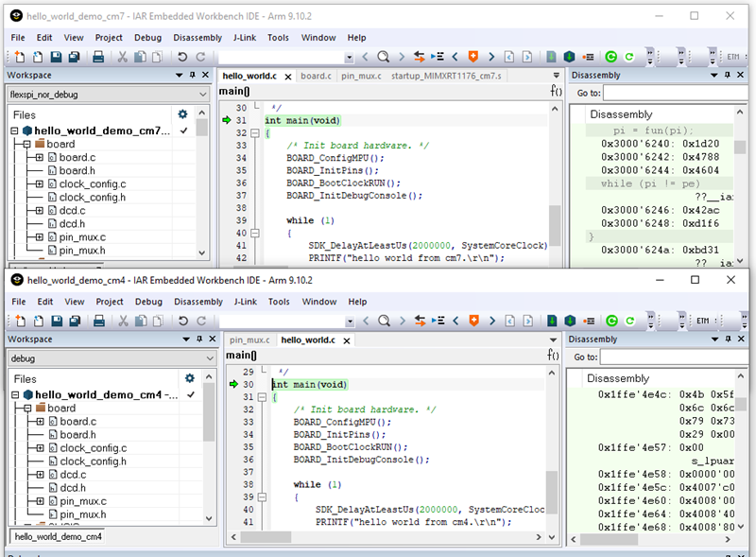756x557 pixels.
Task: Expand board.c node in cm7 file tree
Action: pos(39,157)
